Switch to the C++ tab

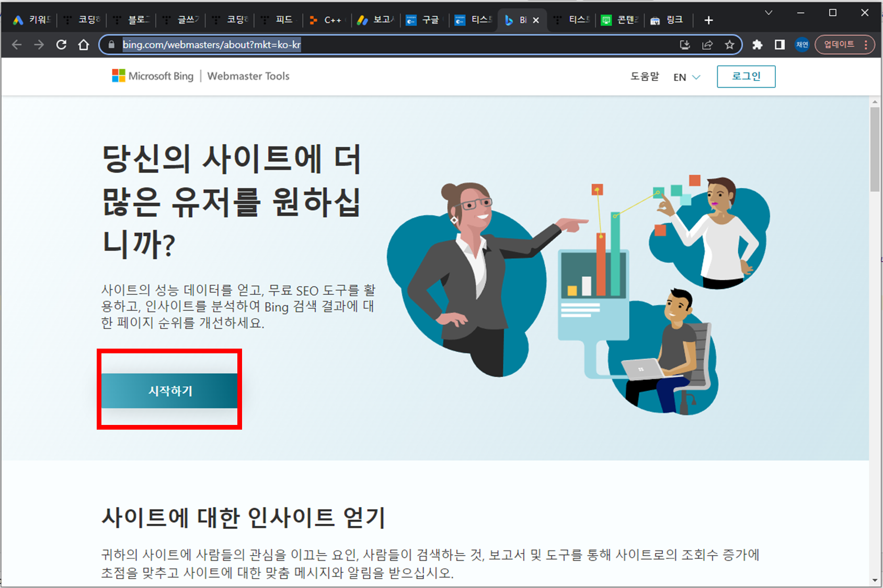[327, 20]
